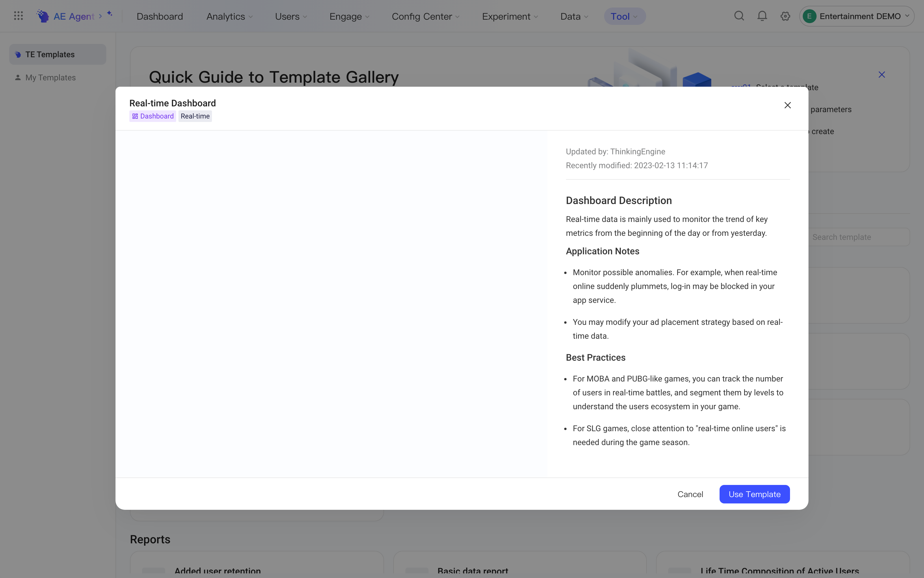Click the Cancel button
This screenshot has width=924, height=578.
690,494
